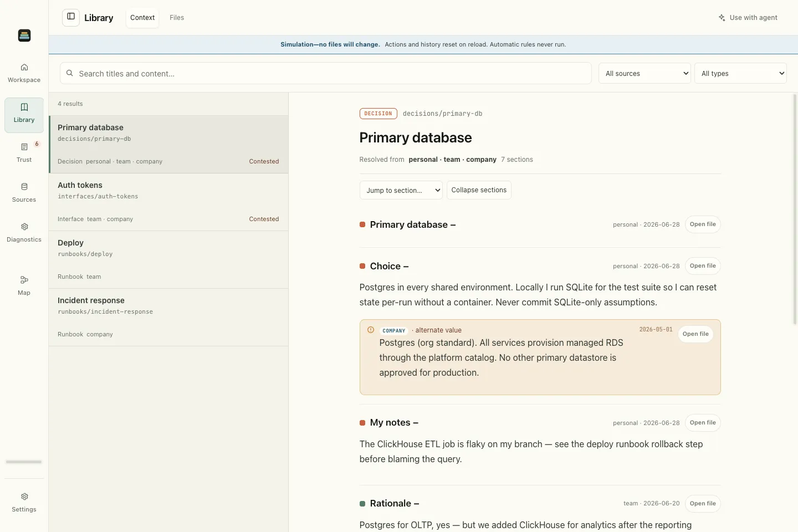Click the DECISION type badge
Screen dimensions: 798x532
[x=378, y=114]
